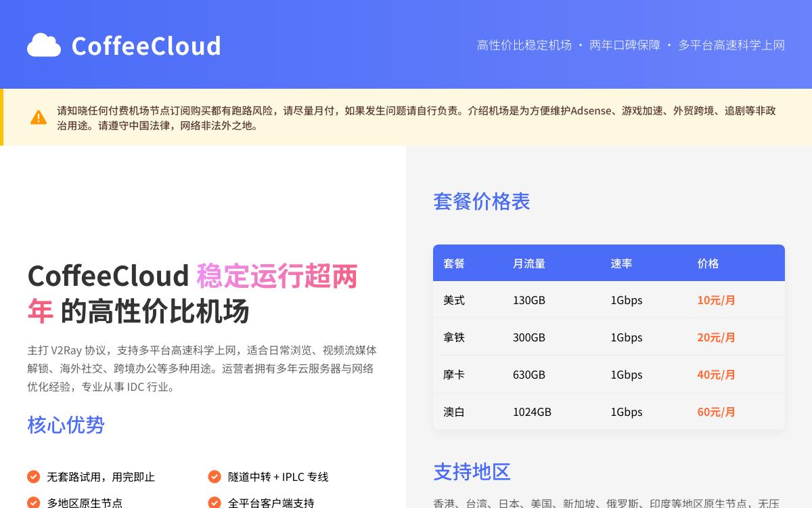Viewport: 812px width, 508px height.
Task: Open the 多平台高速科学上网 header tab
Action: click(x=731, y=45)
